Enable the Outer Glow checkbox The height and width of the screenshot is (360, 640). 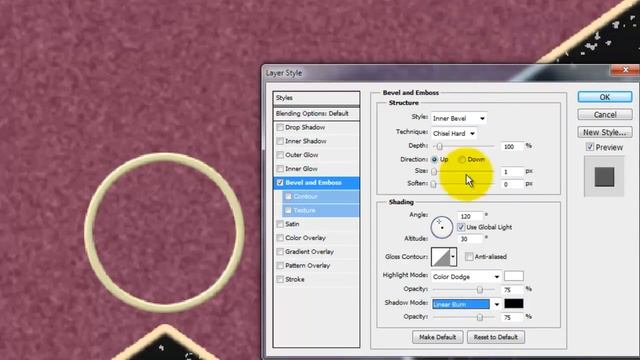280,155
